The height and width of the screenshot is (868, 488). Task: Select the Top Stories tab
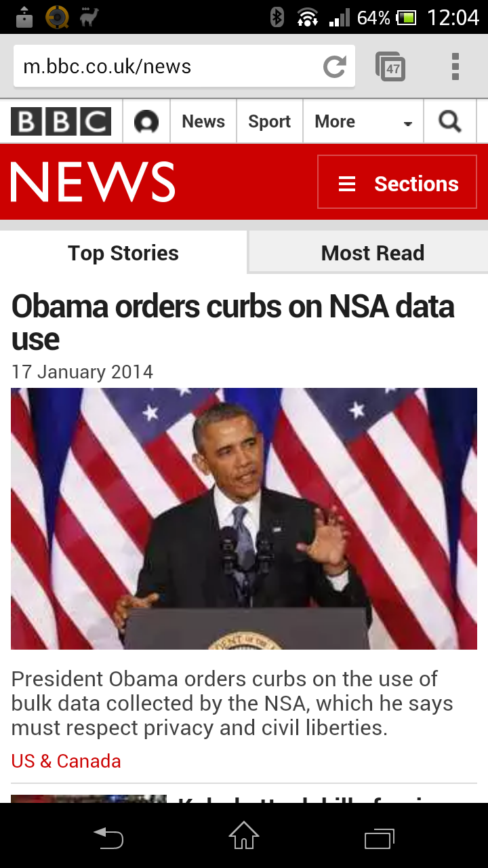tap(123, 252)
